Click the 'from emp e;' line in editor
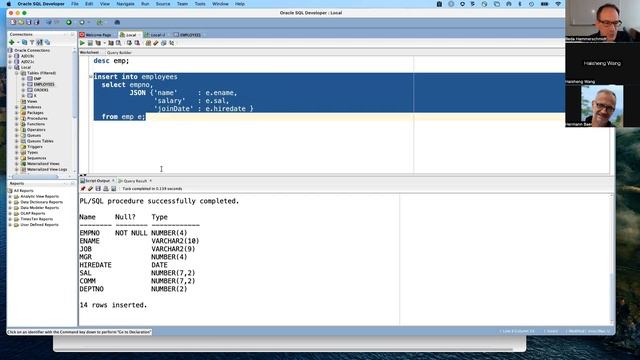The image size is (640, 360). pyautogui.click(x=123, y=117)
